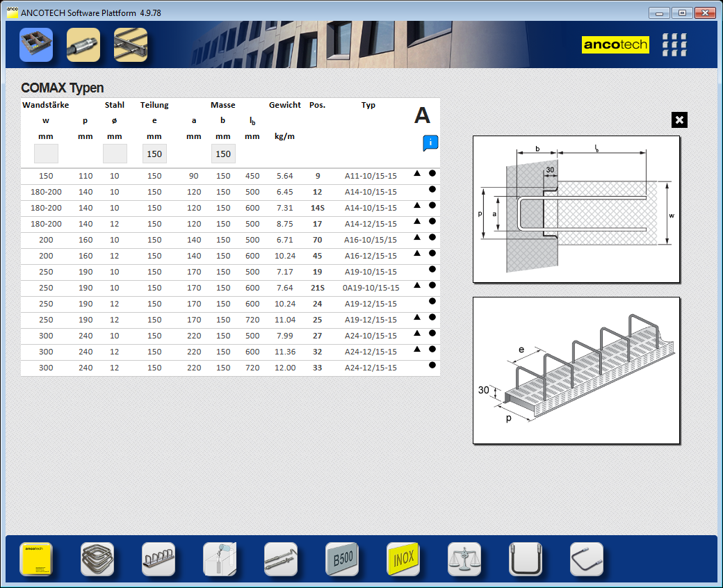Screen dimensions: 723x588
Task: Select the stacked stirrups icon
Action: [97, 559]
